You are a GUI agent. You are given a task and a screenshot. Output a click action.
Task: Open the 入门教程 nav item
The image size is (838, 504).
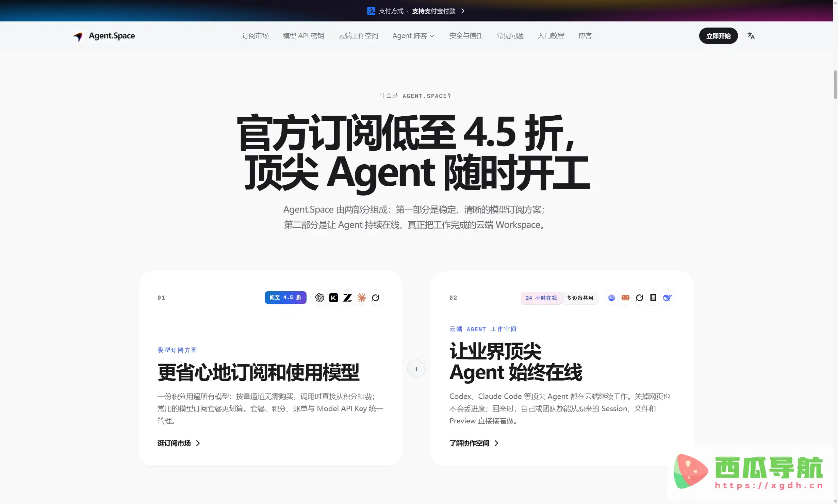551,36
